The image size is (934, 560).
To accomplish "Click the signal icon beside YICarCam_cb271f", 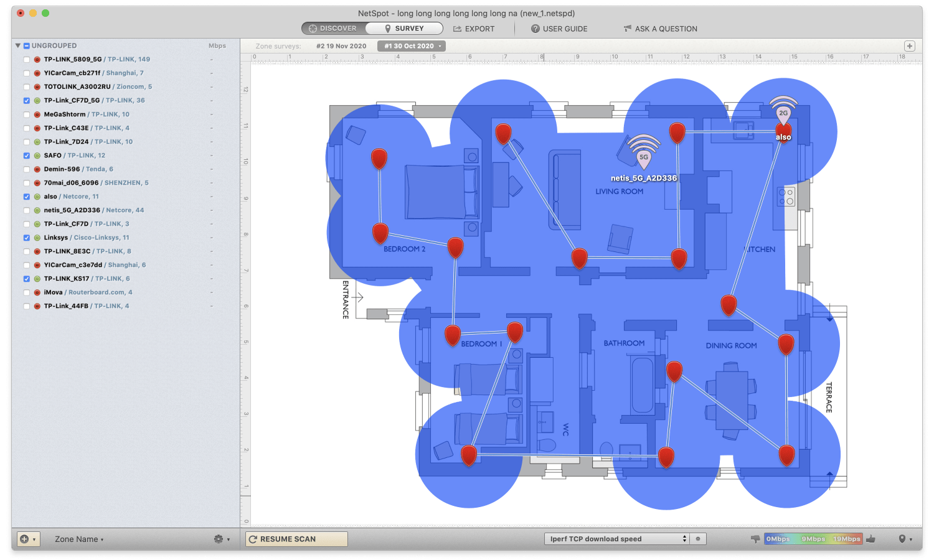I will (37, 73).
